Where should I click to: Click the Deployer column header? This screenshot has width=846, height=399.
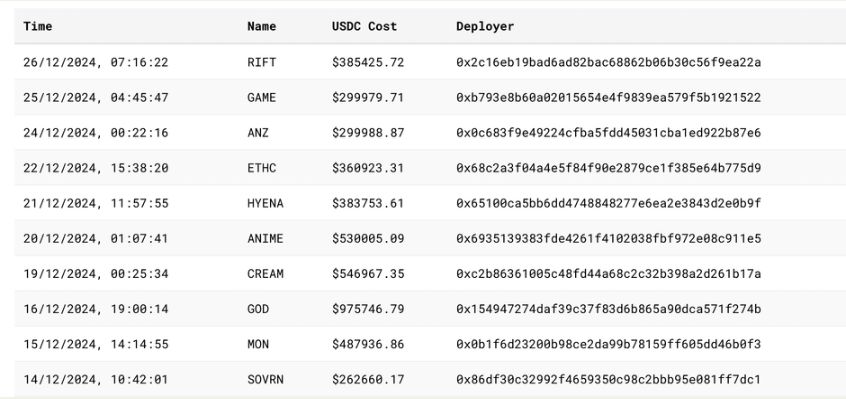tap(485, 26)
